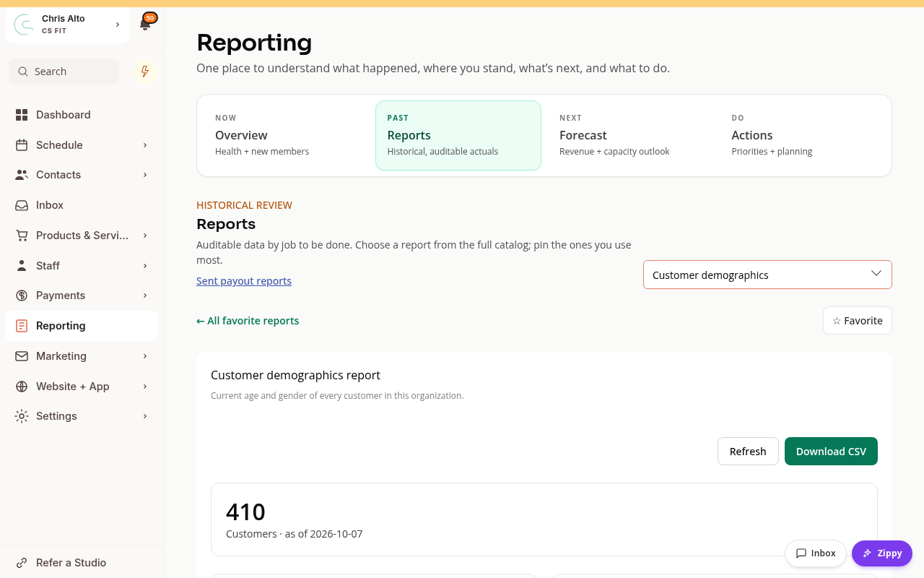Click the Staff person icon
Screen dimensions: 924x578
(x=22, y=266)
